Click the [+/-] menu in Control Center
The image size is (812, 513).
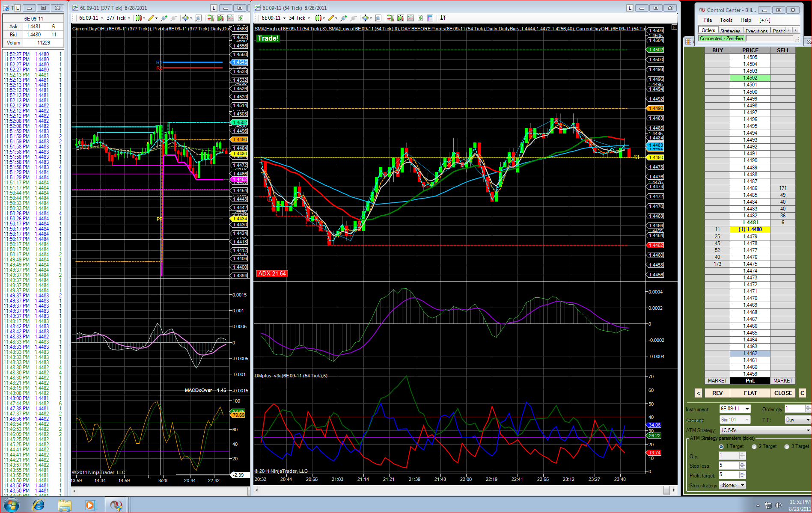(764, 20)
